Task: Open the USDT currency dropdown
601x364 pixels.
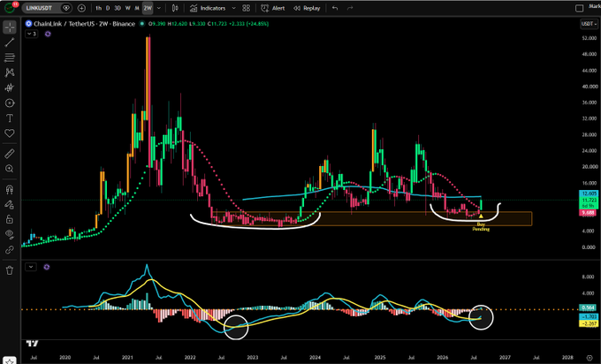Action: (x=589, y=24)
